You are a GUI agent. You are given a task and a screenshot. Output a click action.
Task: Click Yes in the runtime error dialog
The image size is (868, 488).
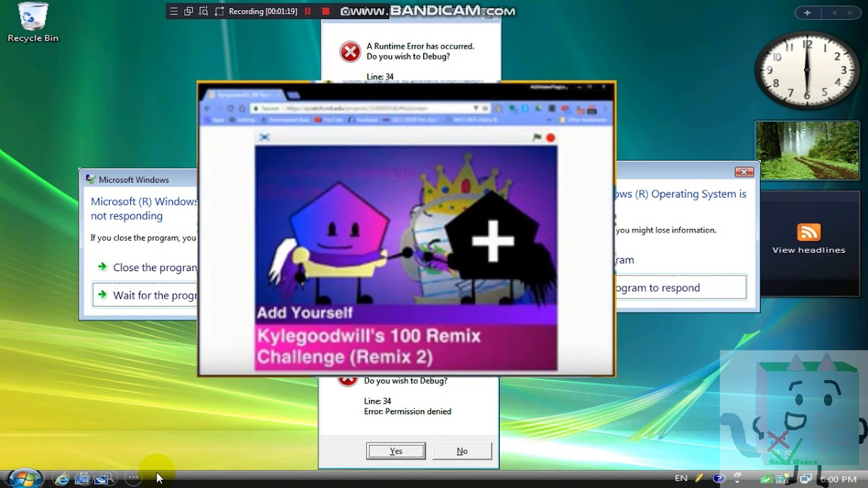point(396,451)
